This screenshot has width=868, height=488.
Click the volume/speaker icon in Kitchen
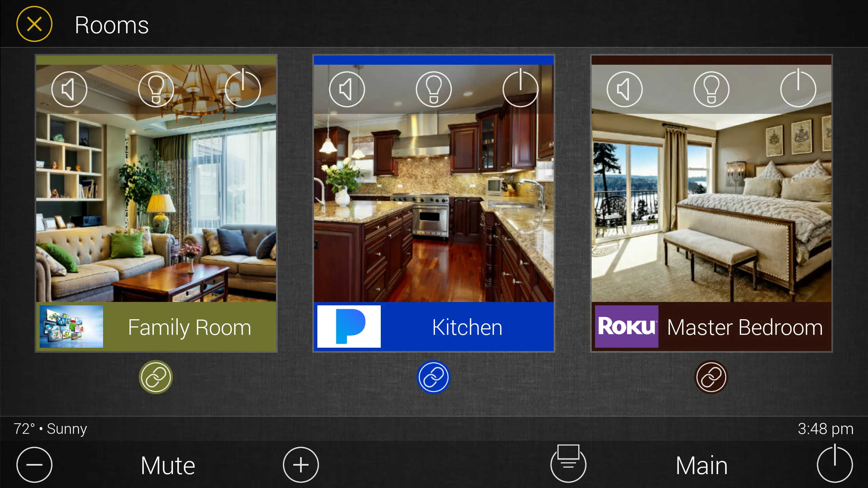coord(347,89)
